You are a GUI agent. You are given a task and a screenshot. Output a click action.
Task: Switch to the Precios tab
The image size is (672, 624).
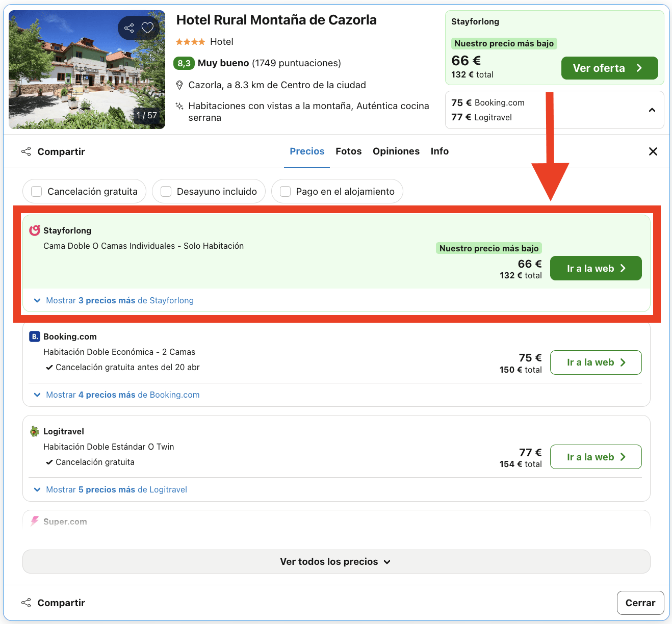pyautogui.click(x=307, y=151)
